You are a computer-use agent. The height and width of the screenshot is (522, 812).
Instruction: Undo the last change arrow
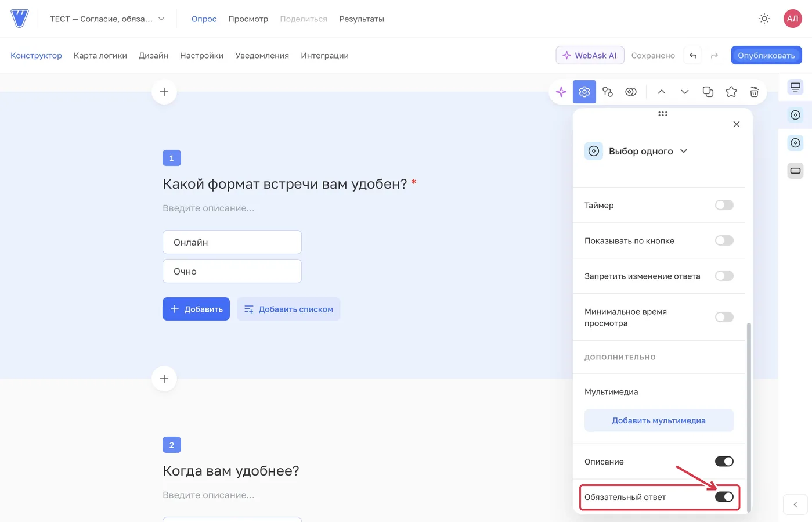[693, 56]
